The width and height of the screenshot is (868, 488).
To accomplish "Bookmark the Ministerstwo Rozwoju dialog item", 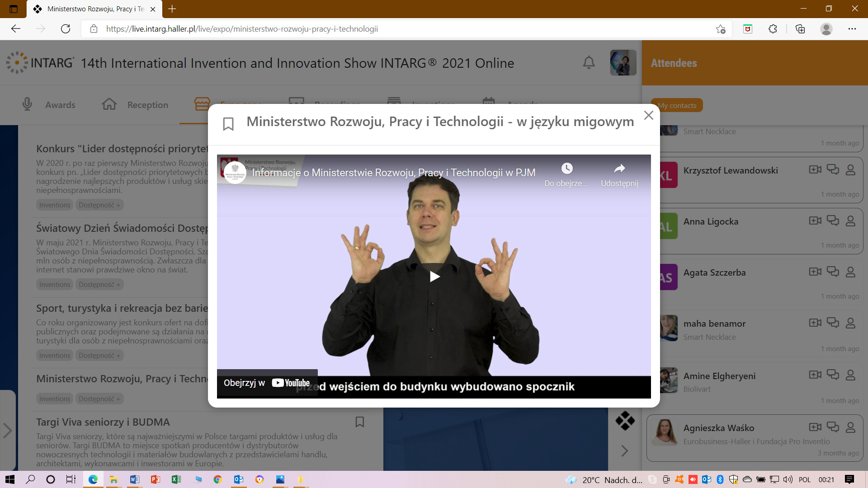I will (228, 124).
